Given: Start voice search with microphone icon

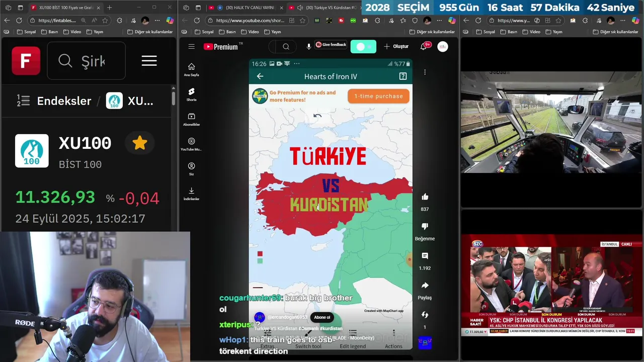Looking at the screenshot, I should click(x=308, y=47).
